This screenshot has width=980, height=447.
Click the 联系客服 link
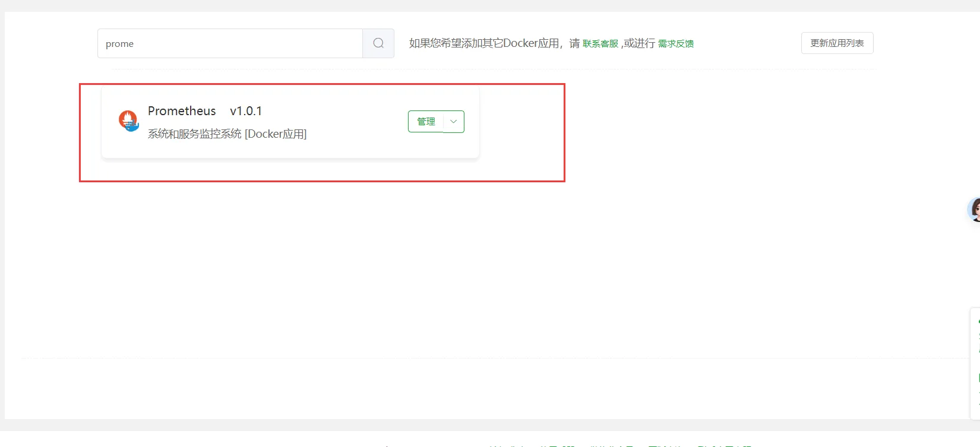point(600,44)
